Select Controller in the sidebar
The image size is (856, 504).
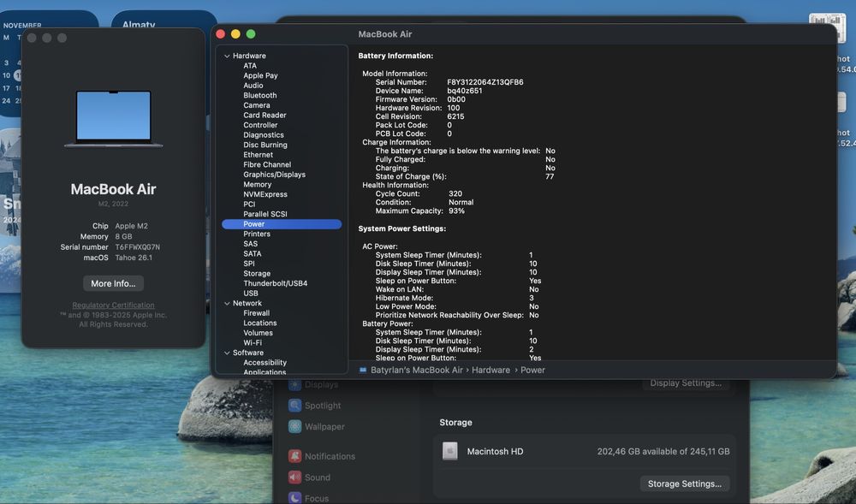pyautogui.click(x=260, y=125)
